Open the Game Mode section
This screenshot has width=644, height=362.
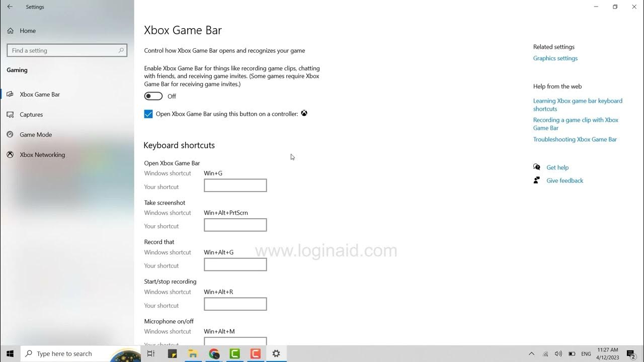click(67, 135)
